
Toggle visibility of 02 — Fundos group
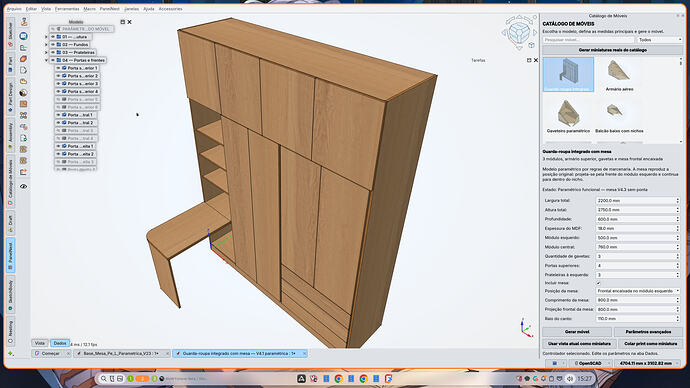click(x=53, y=45)
